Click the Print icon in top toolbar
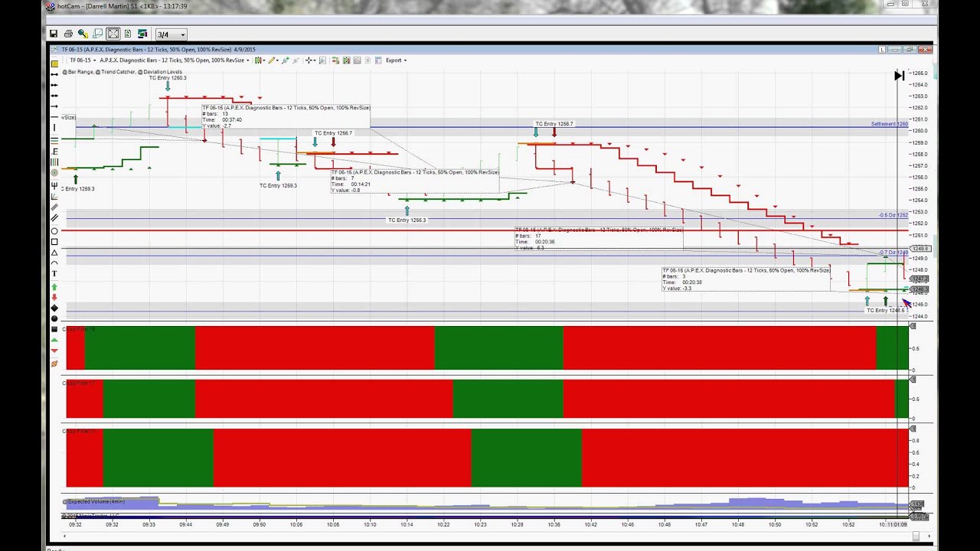The image size is (980, 551). [68, 34]
